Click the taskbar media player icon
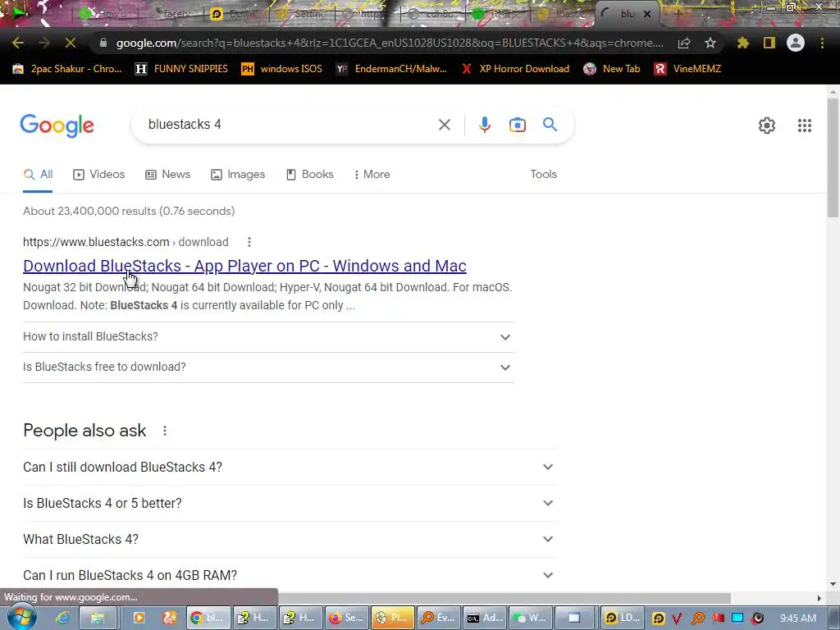The height and width of the screenshot is (630, 840). point(139,619)
